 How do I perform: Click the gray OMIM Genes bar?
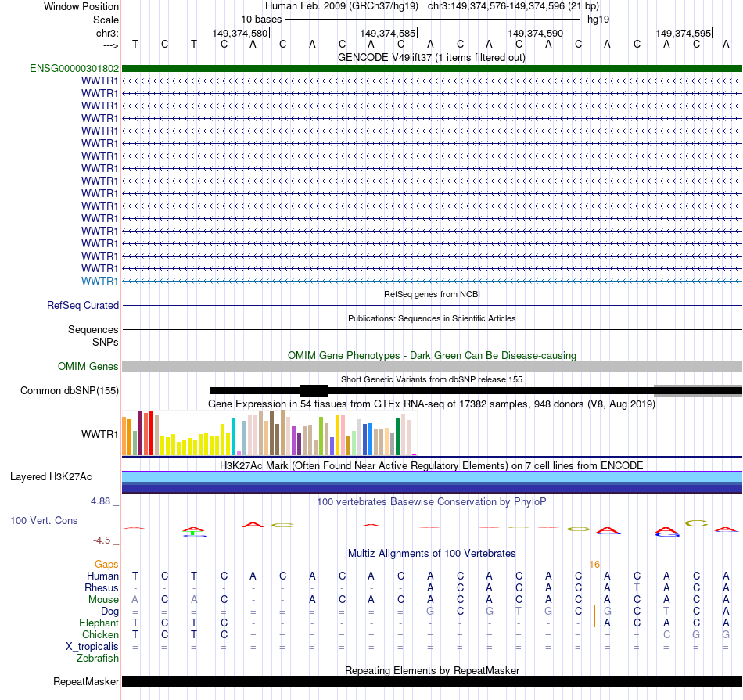pyautogui.click(x=432, y=366)
